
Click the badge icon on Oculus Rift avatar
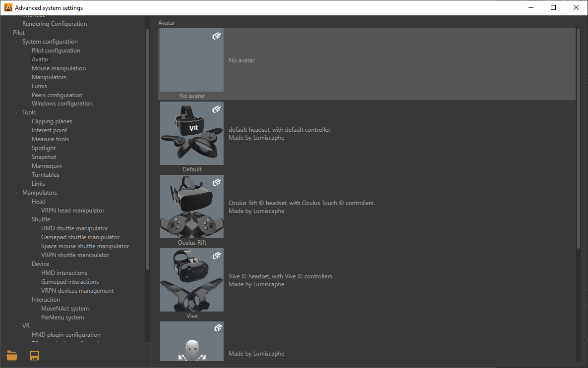[x=216, y=183]
